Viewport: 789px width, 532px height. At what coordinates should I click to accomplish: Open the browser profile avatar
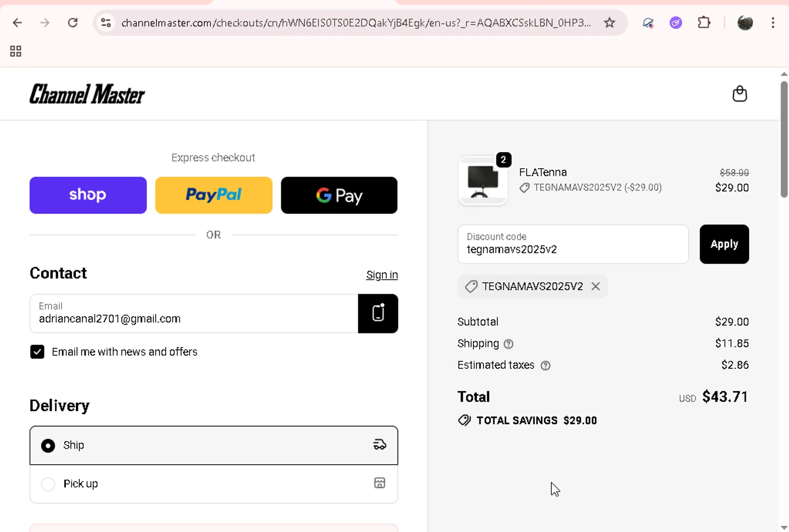pyautogui.click(x=745, y=23)
